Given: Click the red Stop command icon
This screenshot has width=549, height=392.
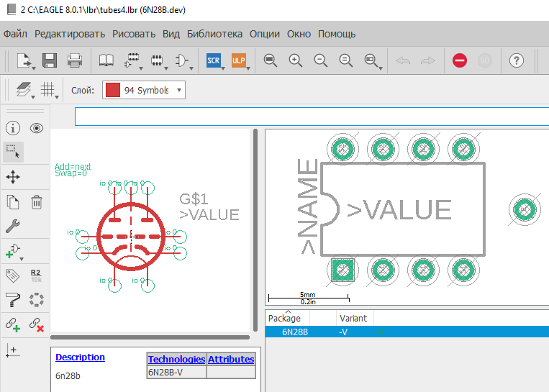Looking at the screenshot, I should [459, 60].
